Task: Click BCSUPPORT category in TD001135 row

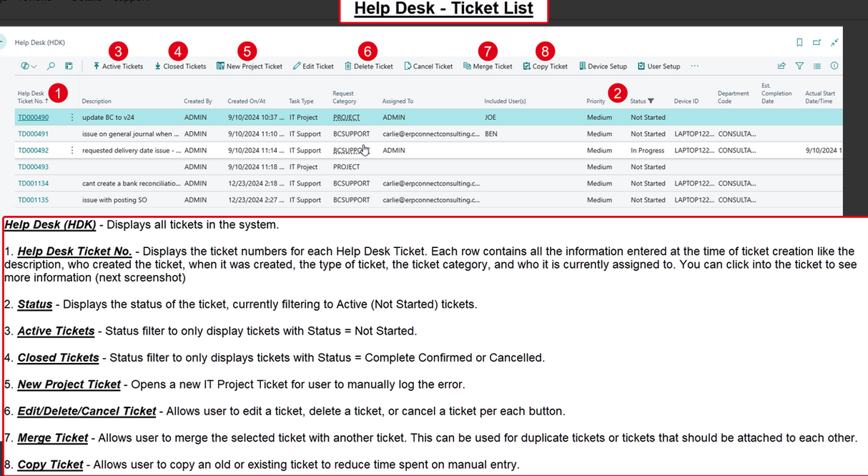Action: click(352, 200)
